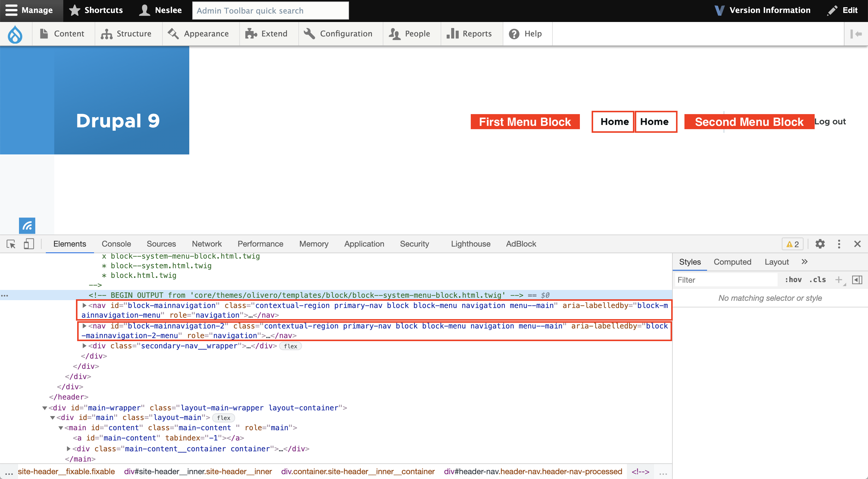
Task: Toggle the device emulation icon in DevTools
Action: point(29,244)
